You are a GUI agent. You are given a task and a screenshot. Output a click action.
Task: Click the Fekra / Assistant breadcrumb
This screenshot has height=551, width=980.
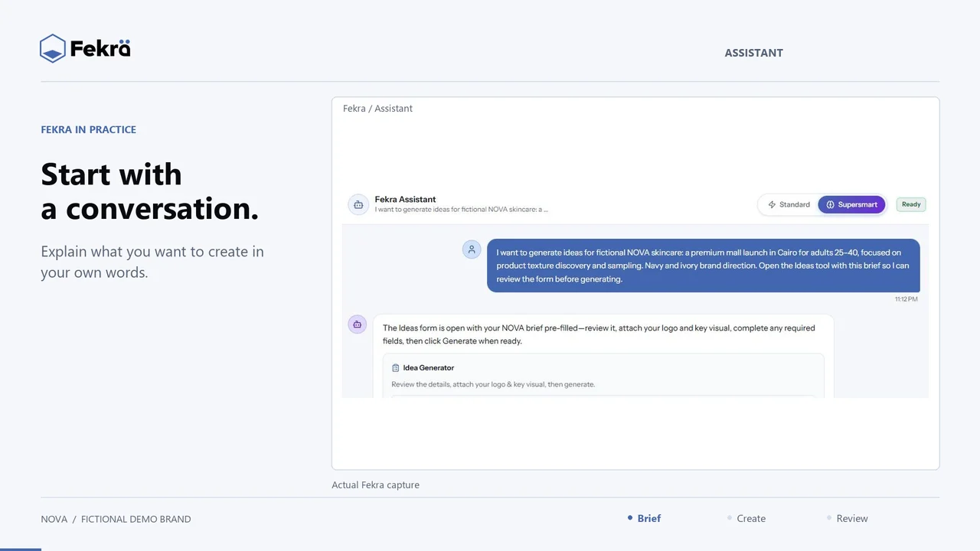[x=377, y=109]
